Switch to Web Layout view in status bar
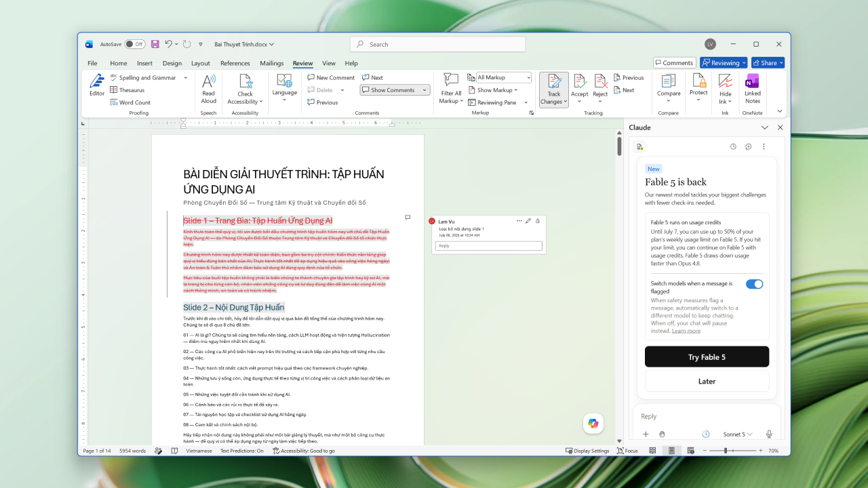 point(690,451)
